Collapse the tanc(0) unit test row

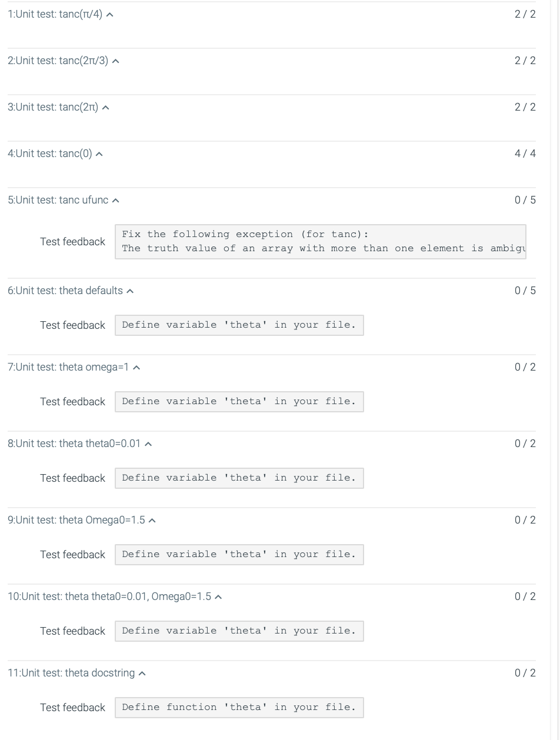point(99,154)
